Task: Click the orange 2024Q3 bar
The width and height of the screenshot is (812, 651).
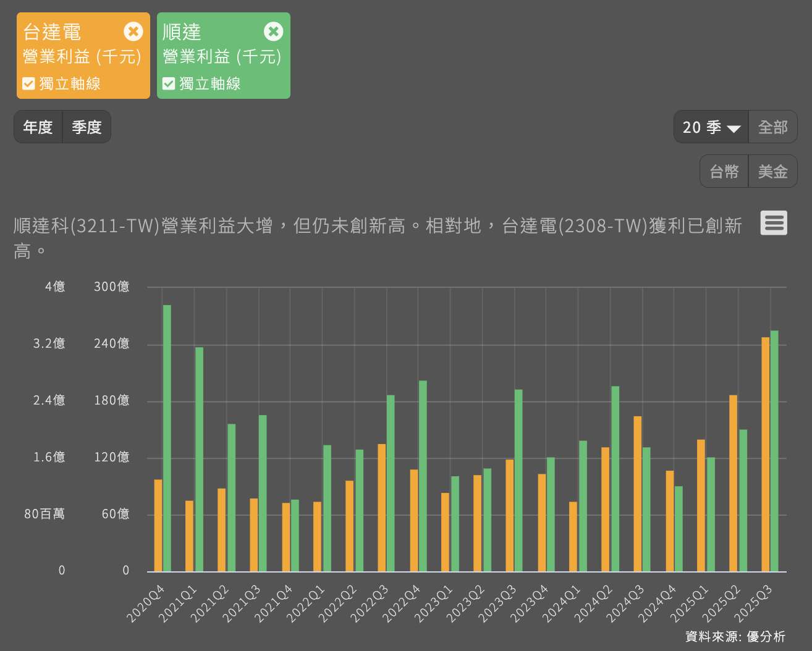Action: coord(637,494)
